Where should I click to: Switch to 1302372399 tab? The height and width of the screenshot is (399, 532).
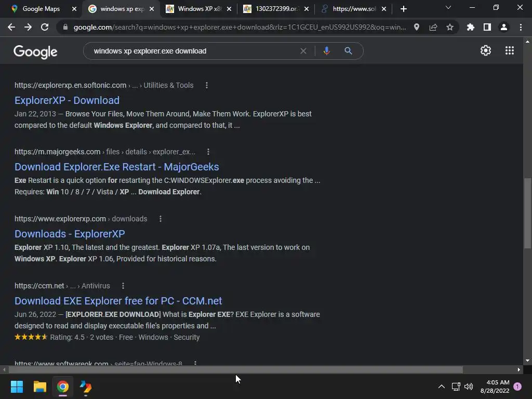click(276, 9)
